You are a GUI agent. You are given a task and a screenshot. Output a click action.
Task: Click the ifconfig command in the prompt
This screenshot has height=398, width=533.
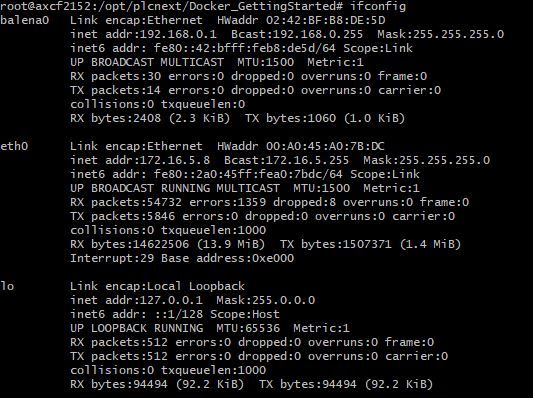(378, 6)
